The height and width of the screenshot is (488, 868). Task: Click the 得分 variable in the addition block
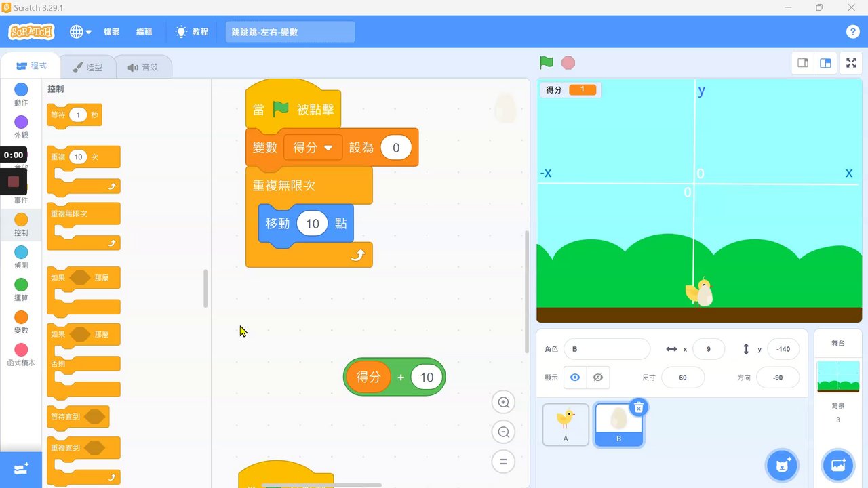(368, 377)
